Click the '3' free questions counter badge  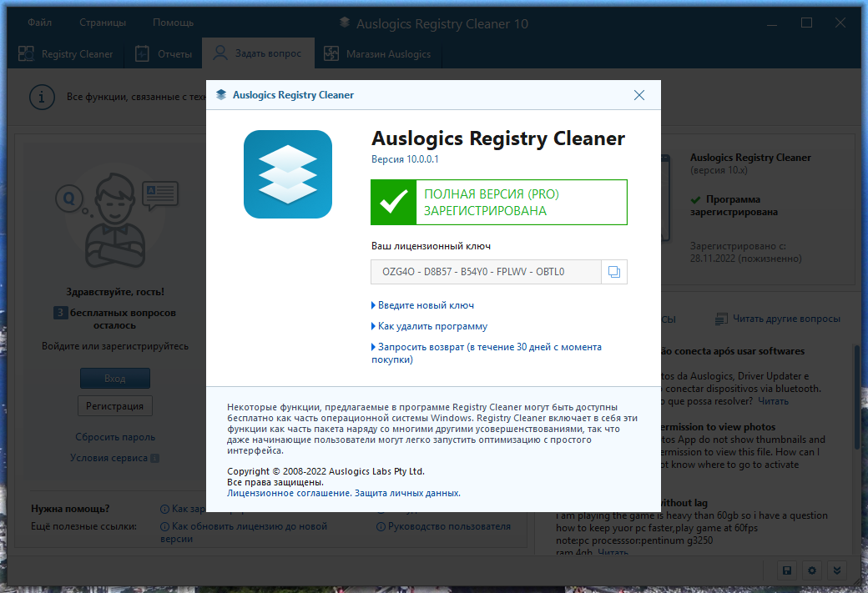coord(60,313)
